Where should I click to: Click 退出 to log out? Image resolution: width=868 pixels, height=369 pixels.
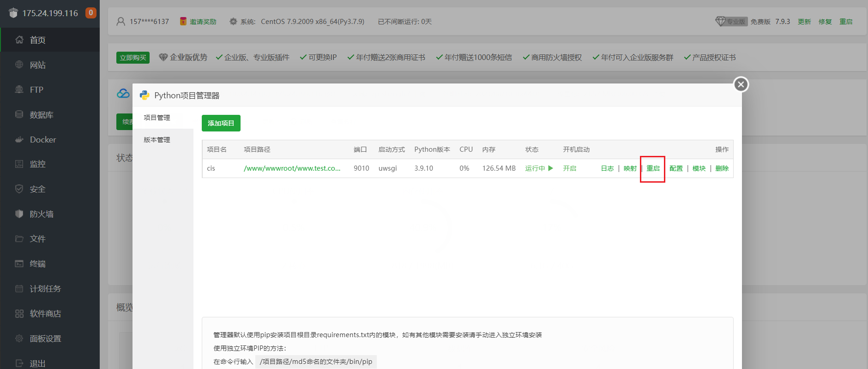click(x=50, y=362)
